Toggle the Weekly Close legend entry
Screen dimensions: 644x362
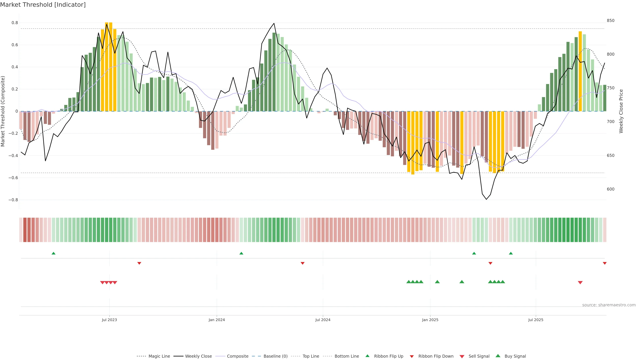(x=198, y=356)
